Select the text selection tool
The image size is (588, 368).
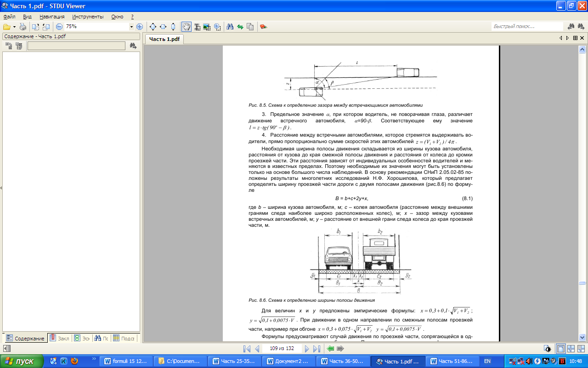click(x=197, y=27)
